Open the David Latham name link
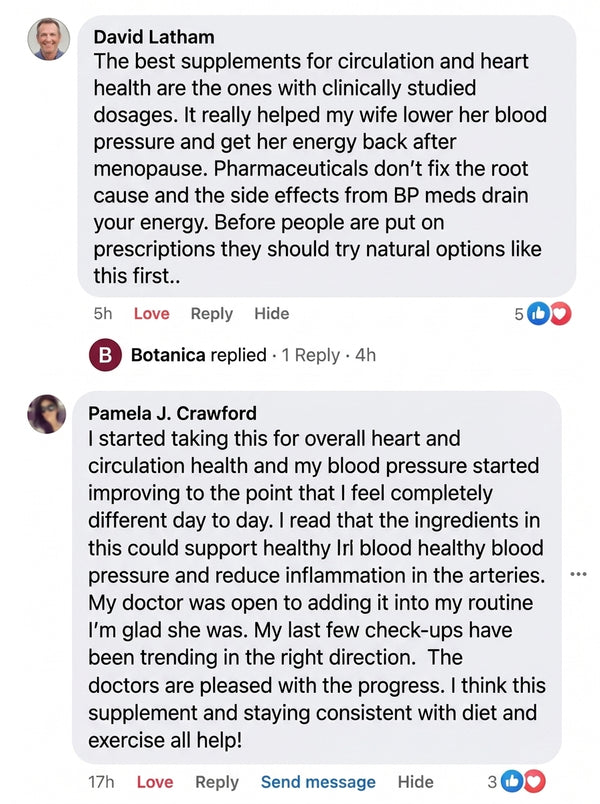 point(154,37)
